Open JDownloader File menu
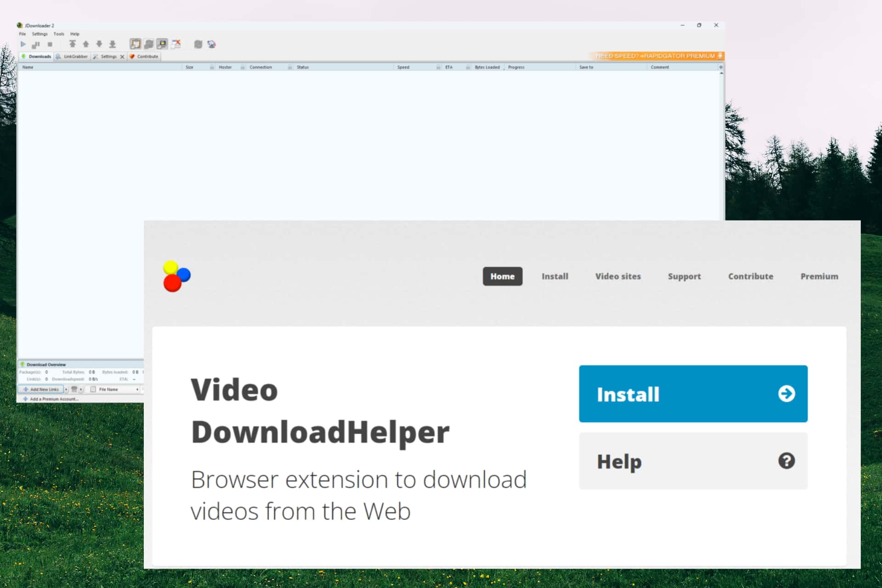The width and height of the screenshot is (882, 588). point(22,34)
